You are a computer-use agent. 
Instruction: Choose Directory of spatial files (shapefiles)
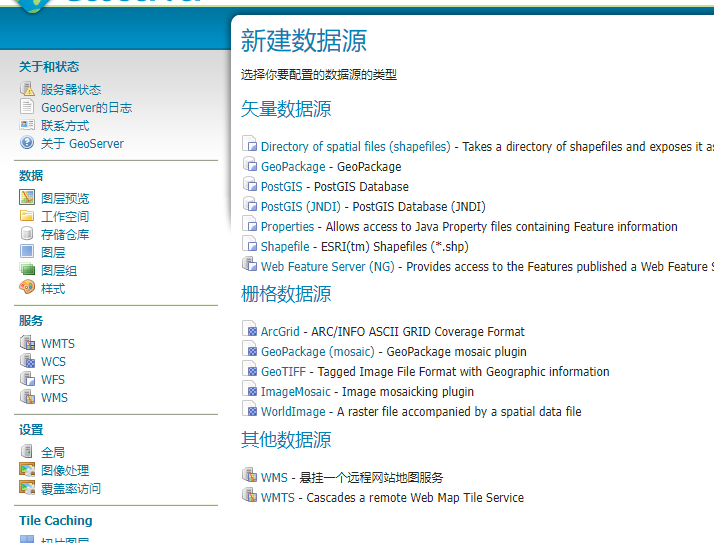356,147
